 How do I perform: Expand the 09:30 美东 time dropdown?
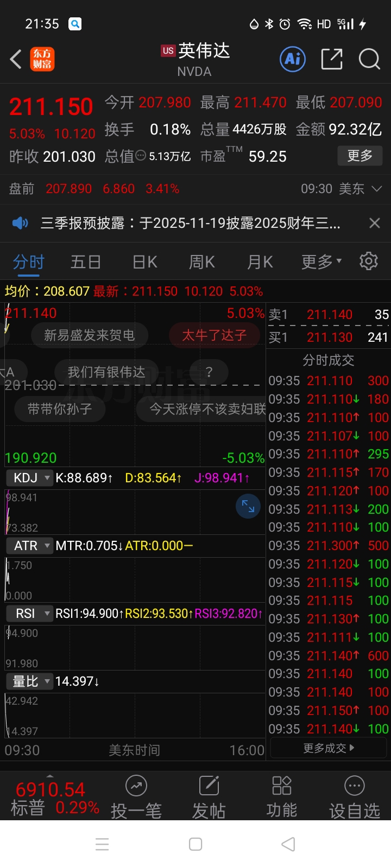coord(342,189)
